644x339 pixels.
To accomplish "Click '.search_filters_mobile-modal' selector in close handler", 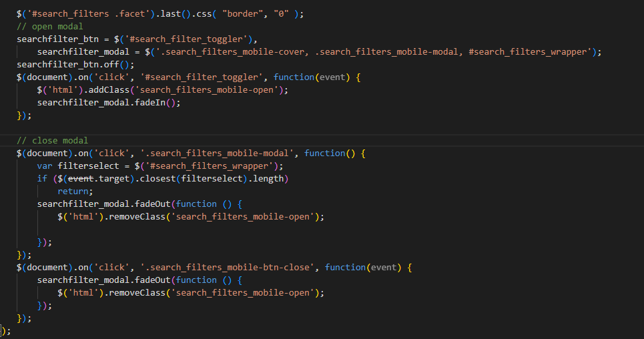I will pos(217,153).
